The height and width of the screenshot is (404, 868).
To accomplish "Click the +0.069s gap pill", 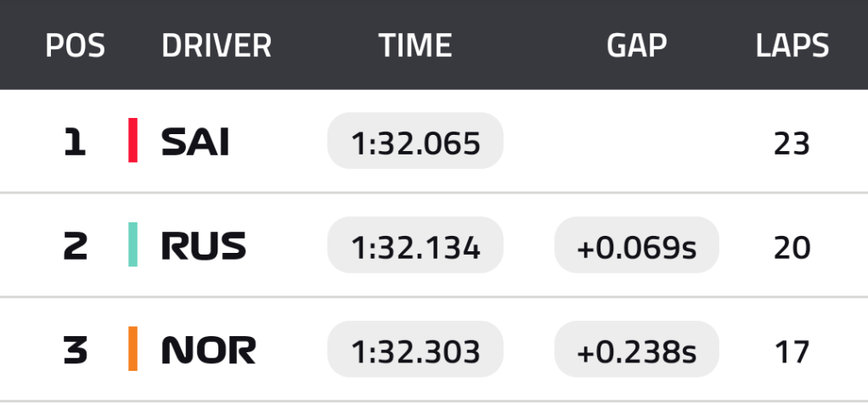I will (636, 246).
